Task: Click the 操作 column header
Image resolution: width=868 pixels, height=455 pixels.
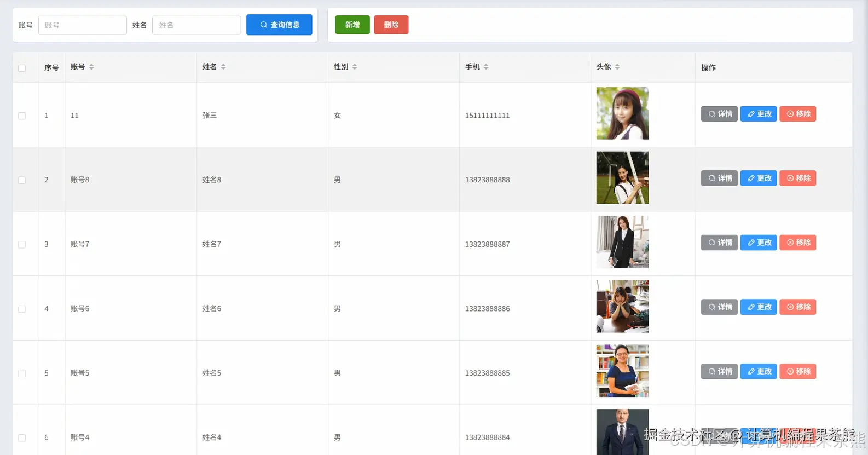Action: pyautogui.click(x=708, y=68)
